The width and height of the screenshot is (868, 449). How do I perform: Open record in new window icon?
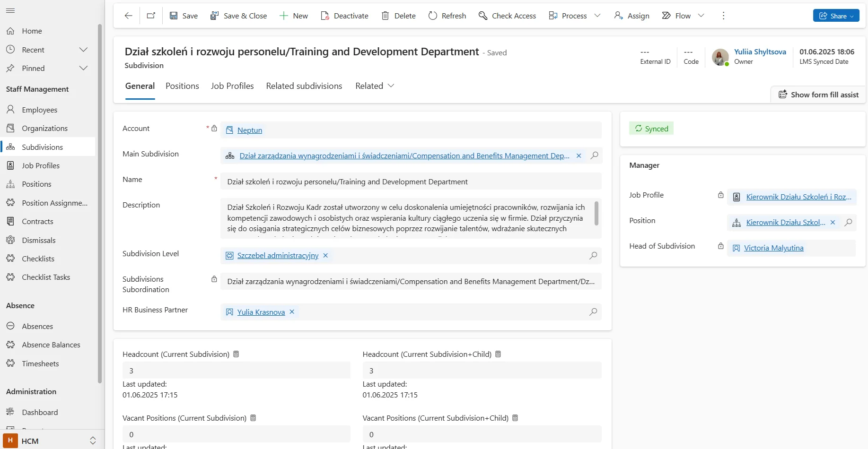tap(151, 16)
